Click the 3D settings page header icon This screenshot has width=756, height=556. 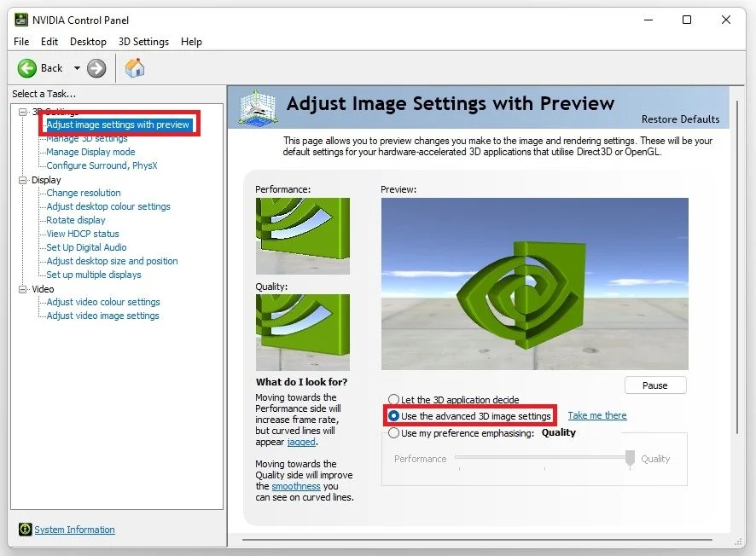point(258,108)
